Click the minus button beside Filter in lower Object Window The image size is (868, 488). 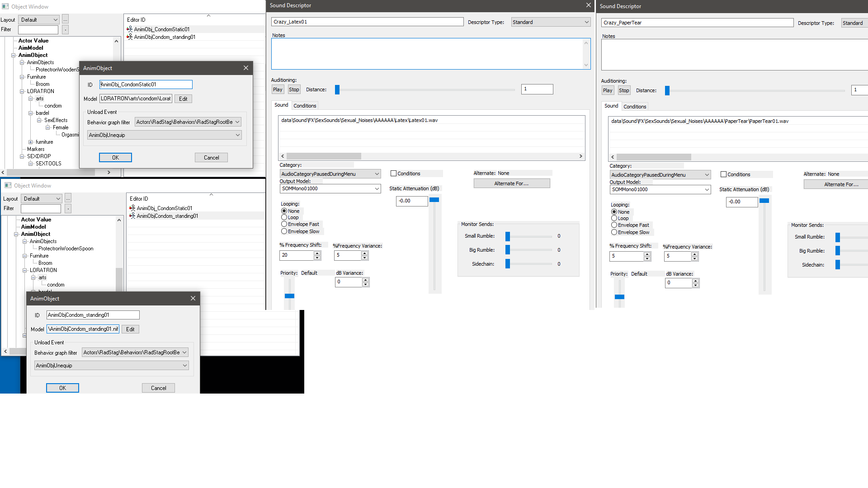tap(68, 208)
